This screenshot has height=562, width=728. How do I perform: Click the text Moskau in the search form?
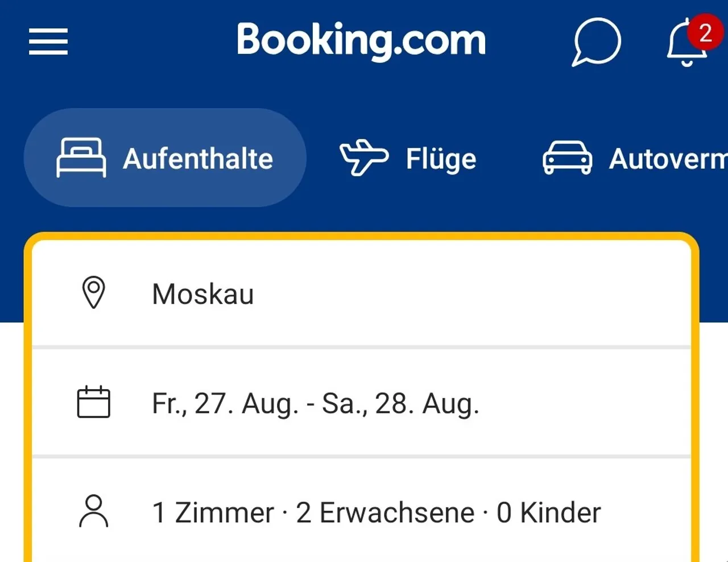(x=202, y=293)
